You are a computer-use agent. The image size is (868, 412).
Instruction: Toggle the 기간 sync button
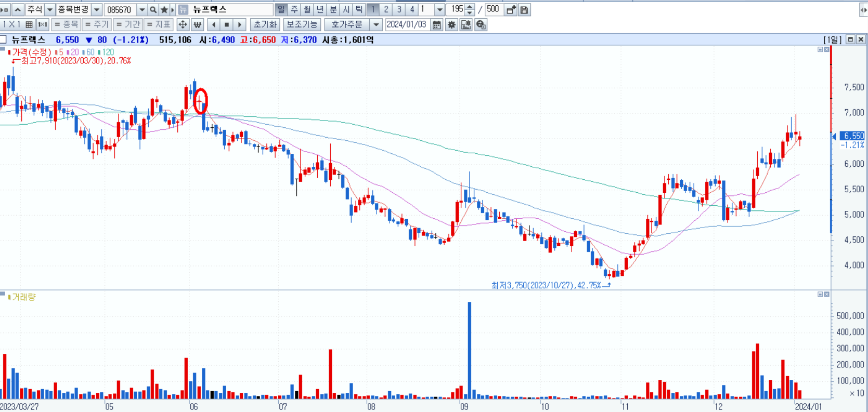[x=127, y=24]
